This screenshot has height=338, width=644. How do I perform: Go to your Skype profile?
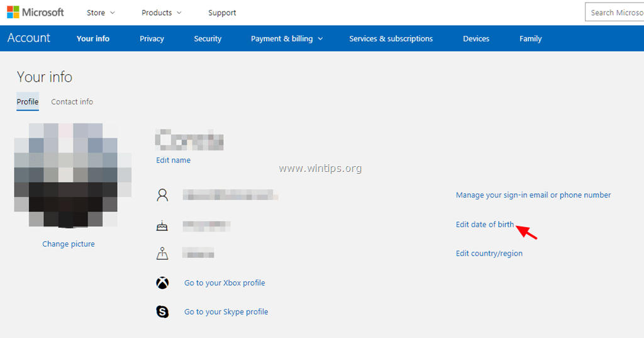226,312
